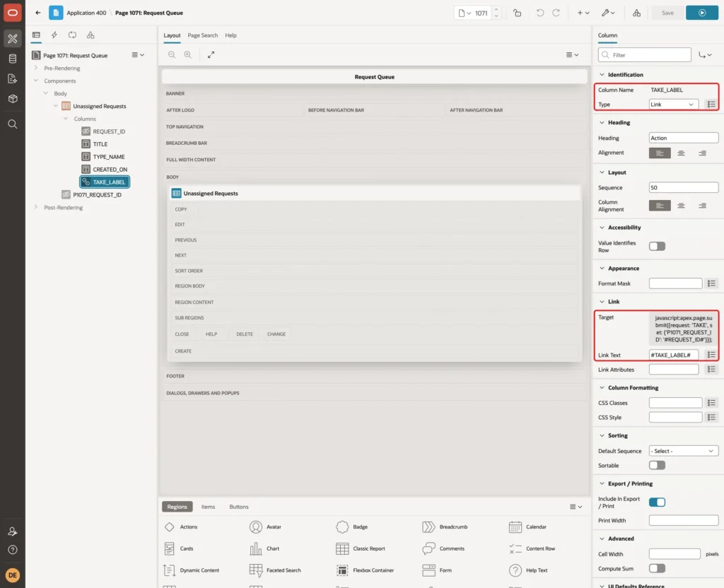724x588 pixels.
Task: Select the Classic Report gallery icon
Action: pos(342,548)
